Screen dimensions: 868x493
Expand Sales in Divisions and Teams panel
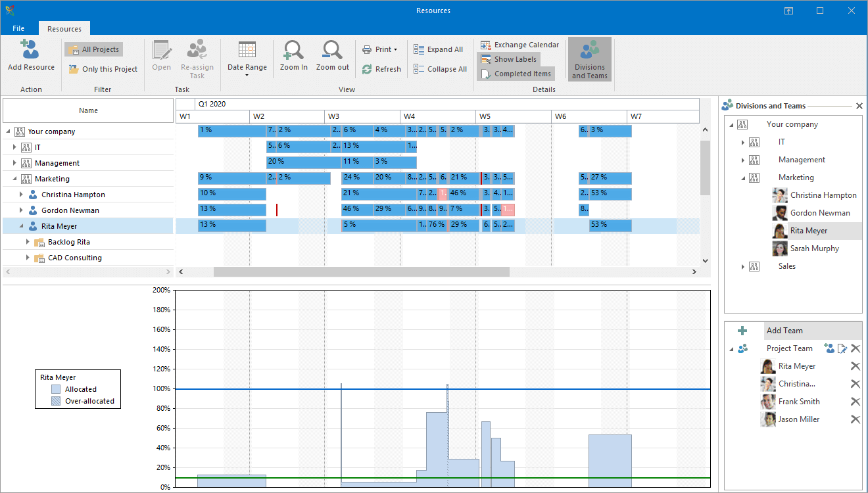tap(743, 266)
